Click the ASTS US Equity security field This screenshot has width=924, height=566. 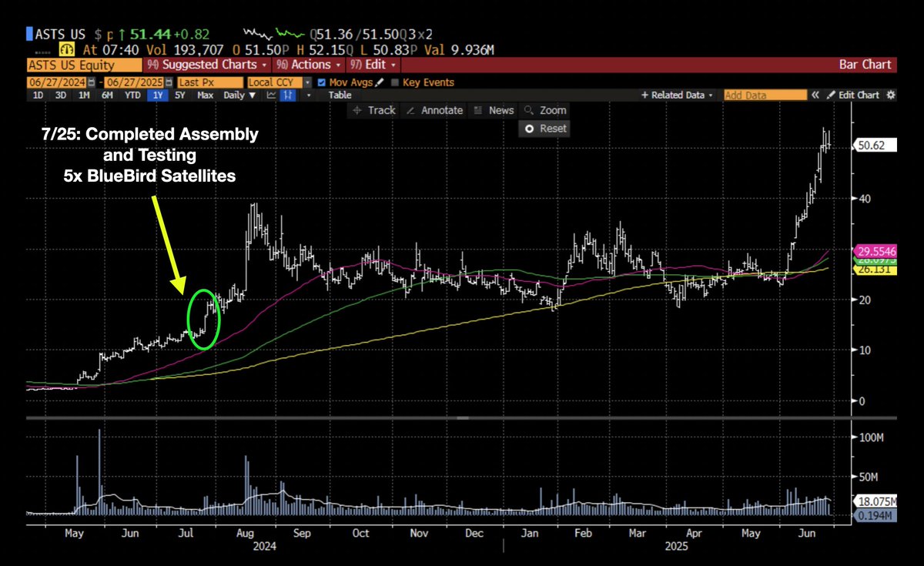[x=84, y=65]
